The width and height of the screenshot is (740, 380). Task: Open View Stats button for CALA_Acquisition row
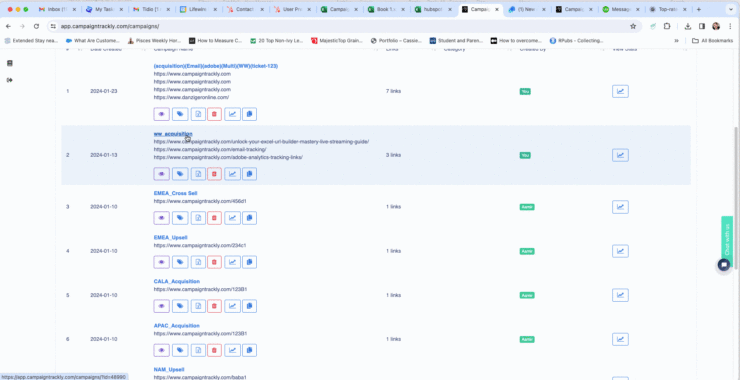pyautogui.click(x=620, y=295)
